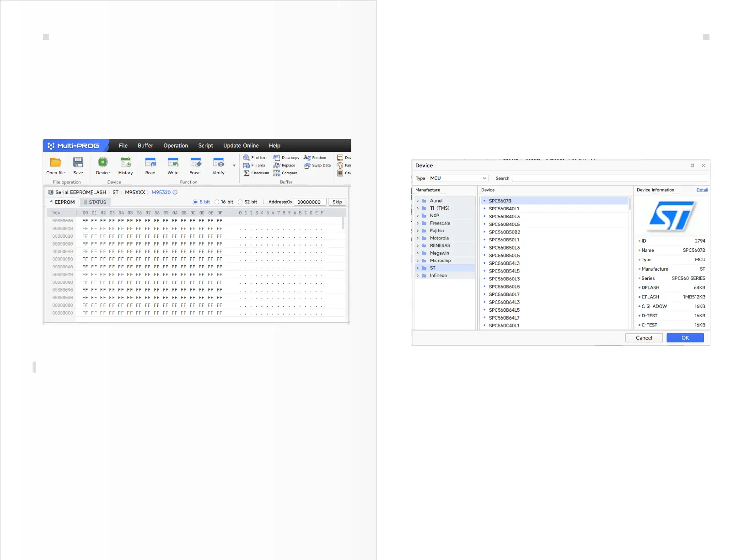The image size is (752, 560).
Task: Use the Swap Data buffer tool
Action: [x=317, y=165]
